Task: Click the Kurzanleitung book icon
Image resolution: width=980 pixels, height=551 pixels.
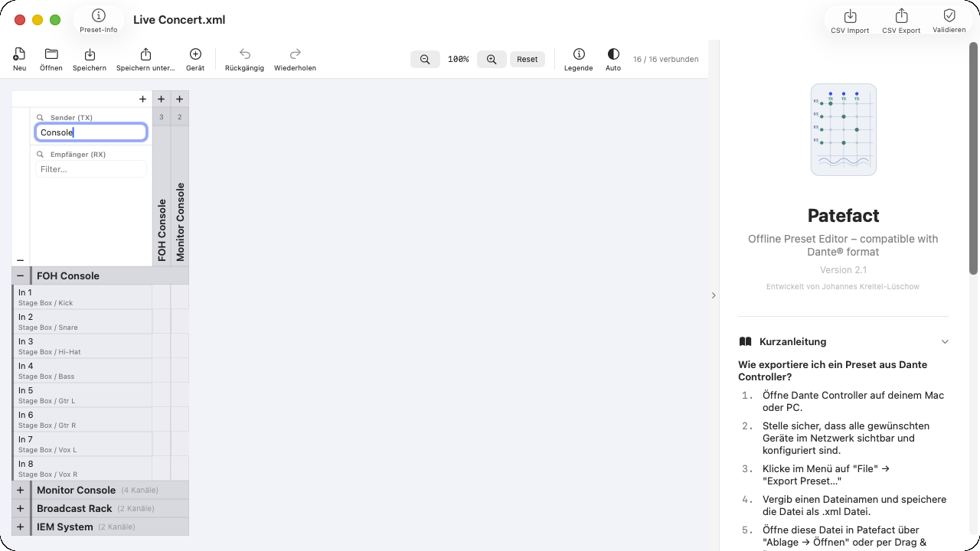Action: point(745,342)
